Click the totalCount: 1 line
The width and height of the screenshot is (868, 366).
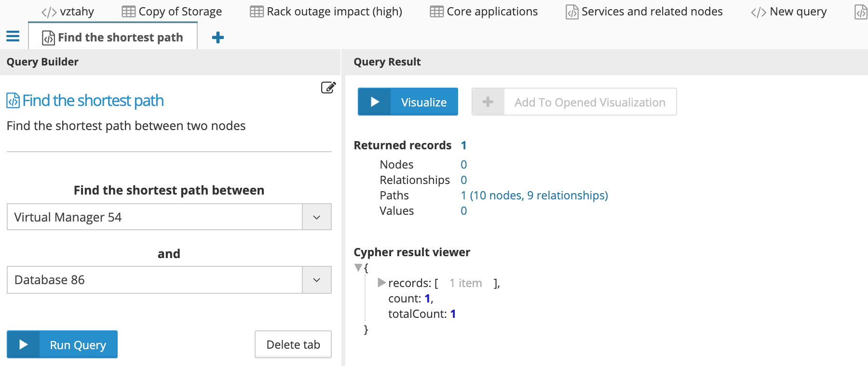[422, 314]
